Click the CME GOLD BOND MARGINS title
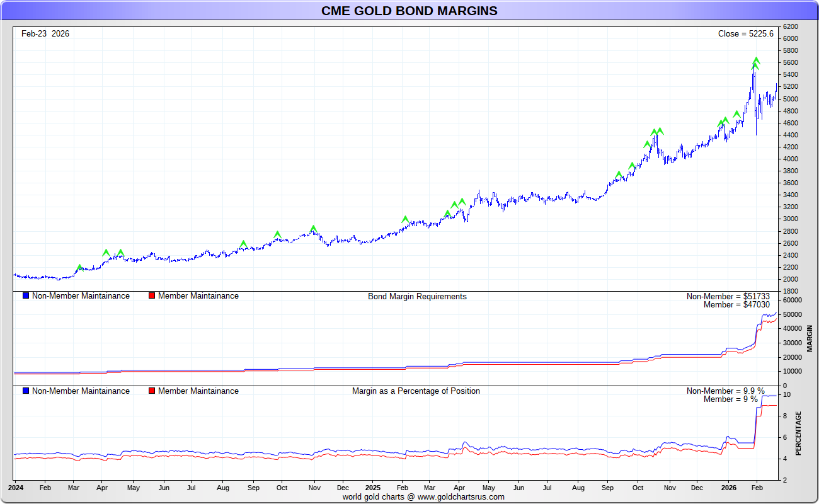The height and width of the screenshot is (504, 819). pyautogui.click(x=409, y=11)
